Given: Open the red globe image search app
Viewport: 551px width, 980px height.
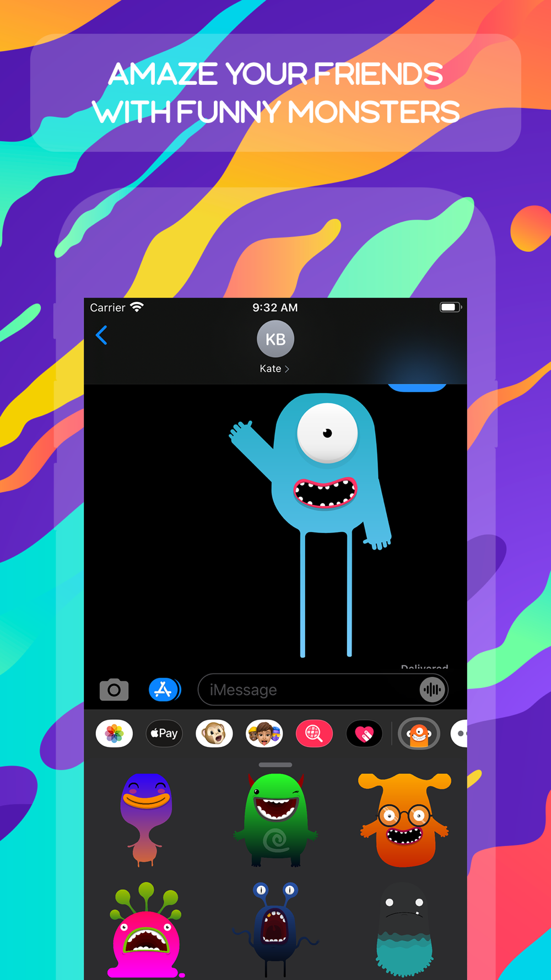Looking at the screenshot, I should click(x=314, y=734).
